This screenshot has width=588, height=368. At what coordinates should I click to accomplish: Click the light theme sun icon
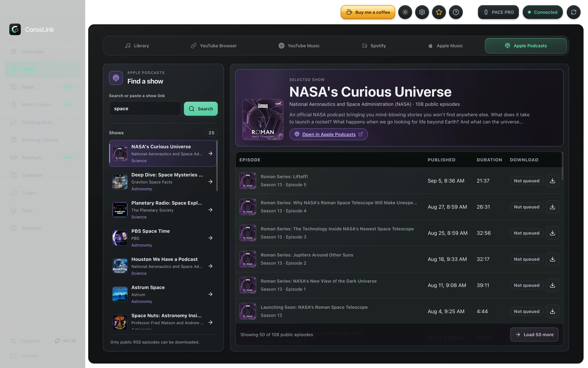pos(405,12)
